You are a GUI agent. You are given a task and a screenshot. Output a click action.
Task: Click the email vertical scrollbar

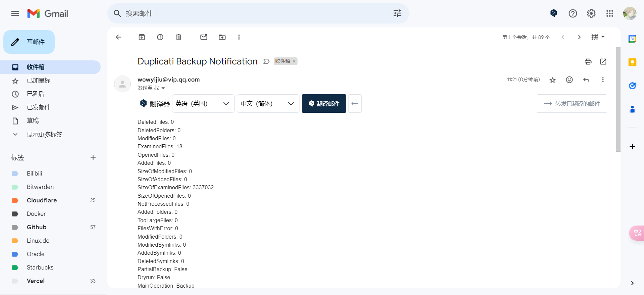[618, 99]
